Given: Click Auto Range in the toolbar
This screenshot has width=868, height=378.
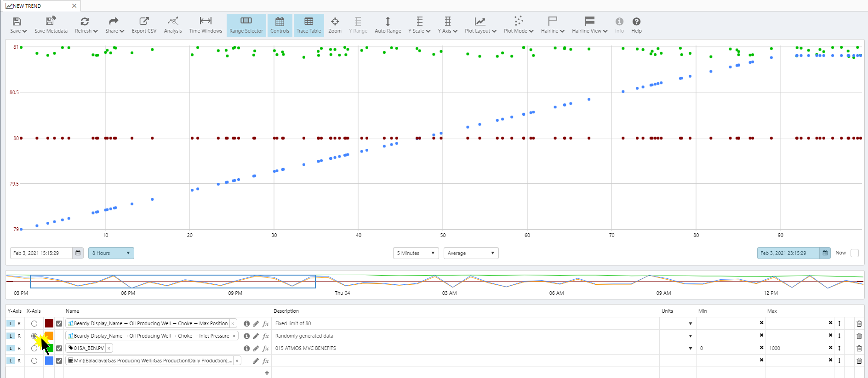Looking at the screenshot, I should click(388, 25).
